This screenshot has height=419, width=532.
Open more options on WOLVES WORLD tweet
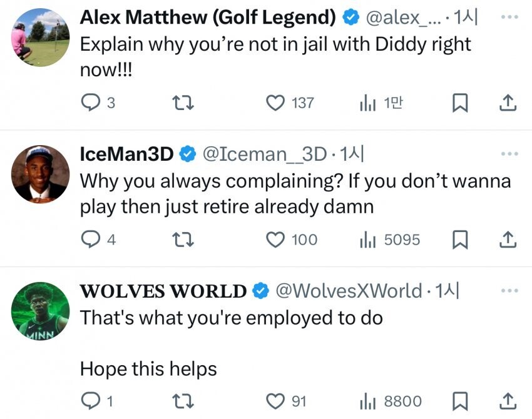pyautogui.click(x=509, y=291)
